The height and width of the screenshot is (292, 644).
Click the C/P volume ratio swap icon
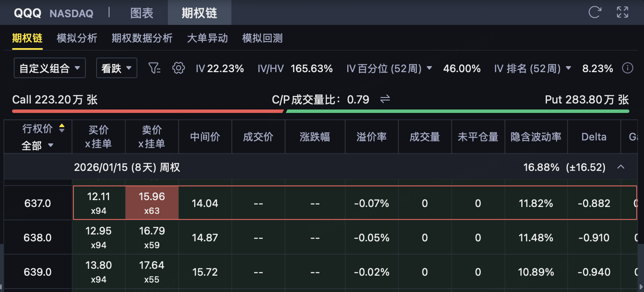click(385, 99)
